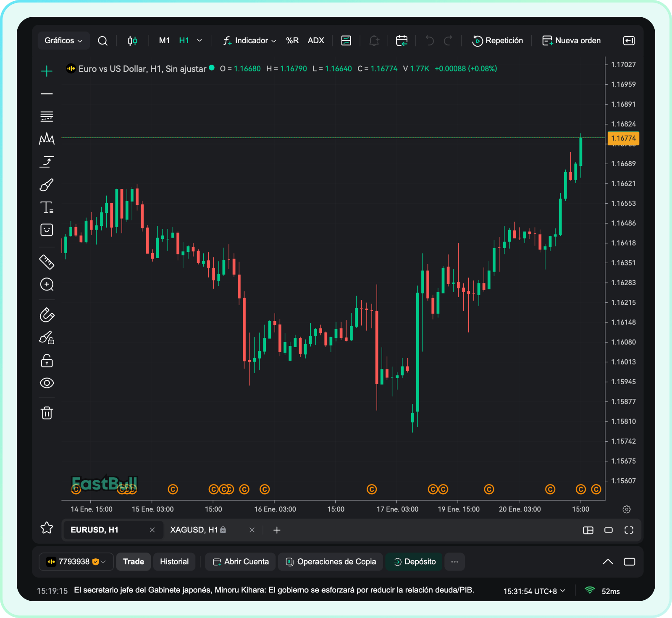This screenshot has height=618, width=672.
Task: Choose the brush drawing tool
Action: 47,185
